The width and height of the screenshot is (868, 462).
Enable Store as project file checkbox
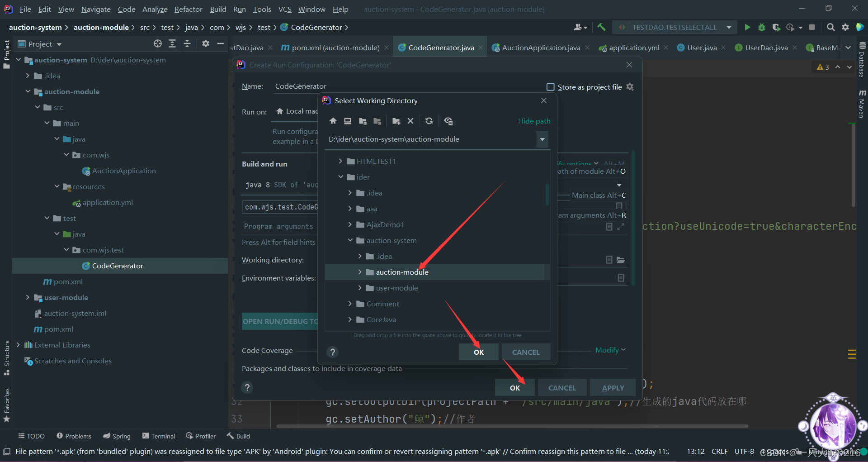pos(550,87)
